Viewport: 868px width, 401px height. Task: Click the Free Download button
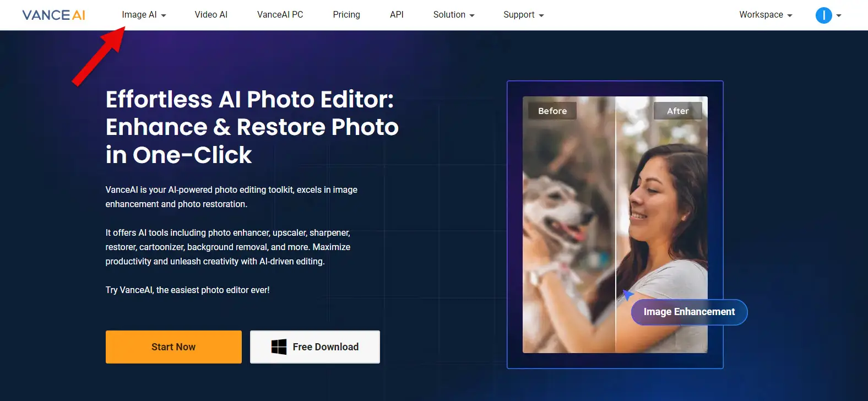[x=315, y=347]
